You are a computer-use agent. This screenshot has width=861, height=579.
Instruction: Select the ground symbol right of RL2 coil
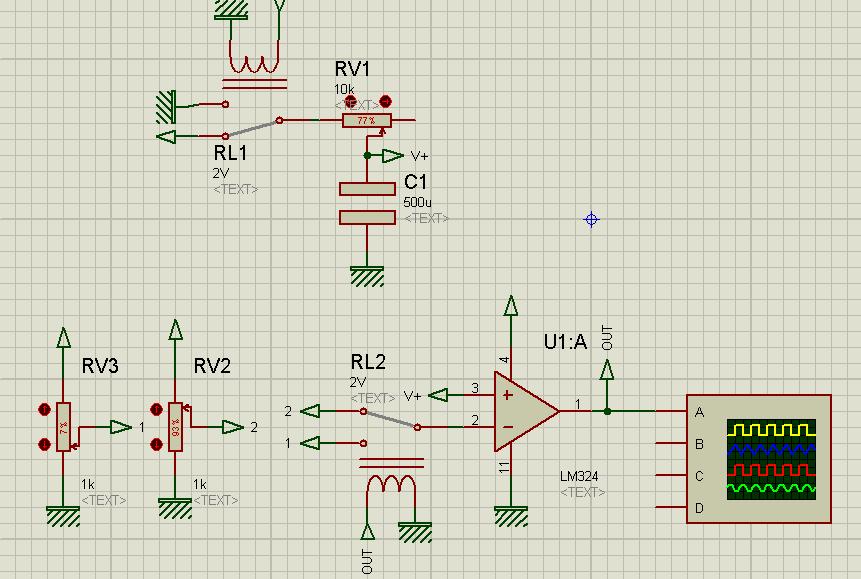point(415,532)
